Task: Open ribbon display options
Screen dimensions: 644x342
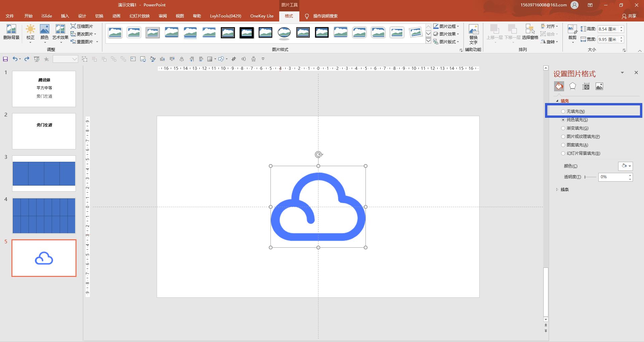Action: coord(590,5)
